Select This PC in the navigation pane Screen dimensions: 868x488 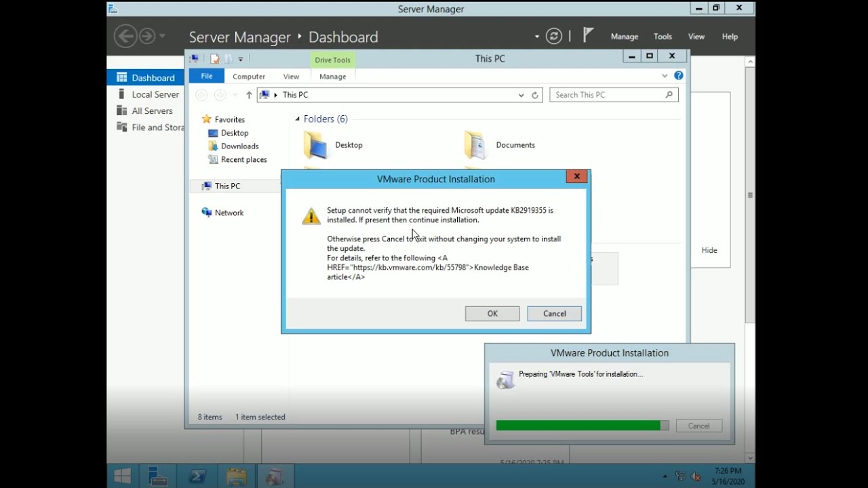227,186
